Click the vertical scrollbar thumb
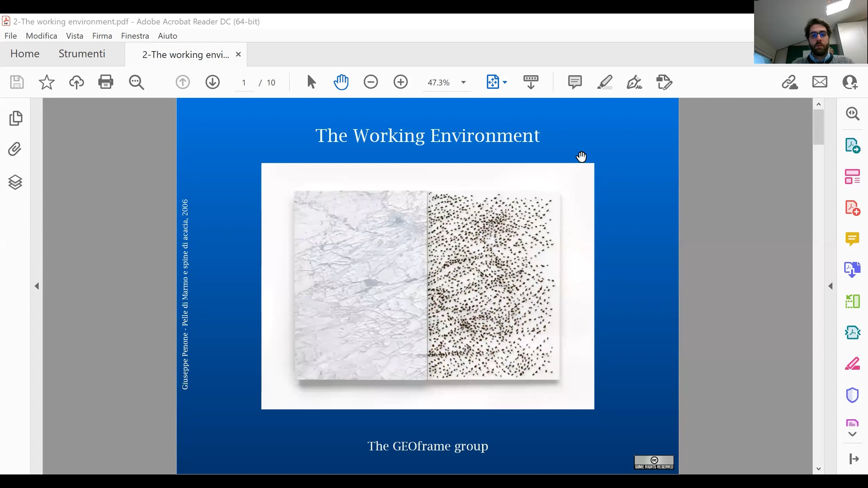868x488 pixels. [818, 127]
